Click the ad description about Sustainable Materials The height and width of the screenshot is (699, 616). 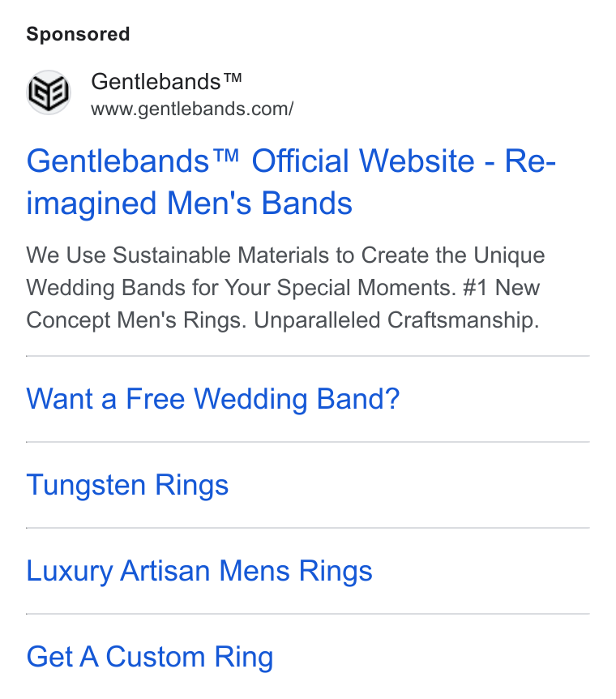coord(285,288)
